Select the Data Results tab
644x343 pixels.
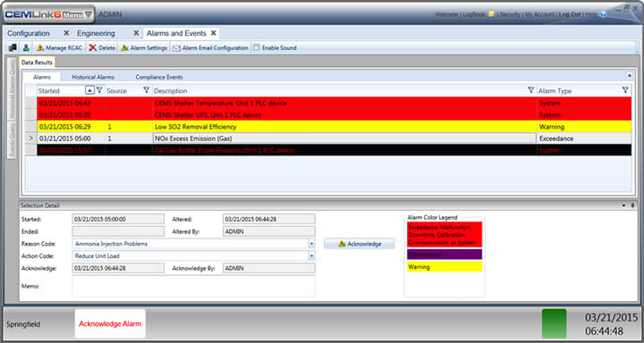[x=37, y=63]
